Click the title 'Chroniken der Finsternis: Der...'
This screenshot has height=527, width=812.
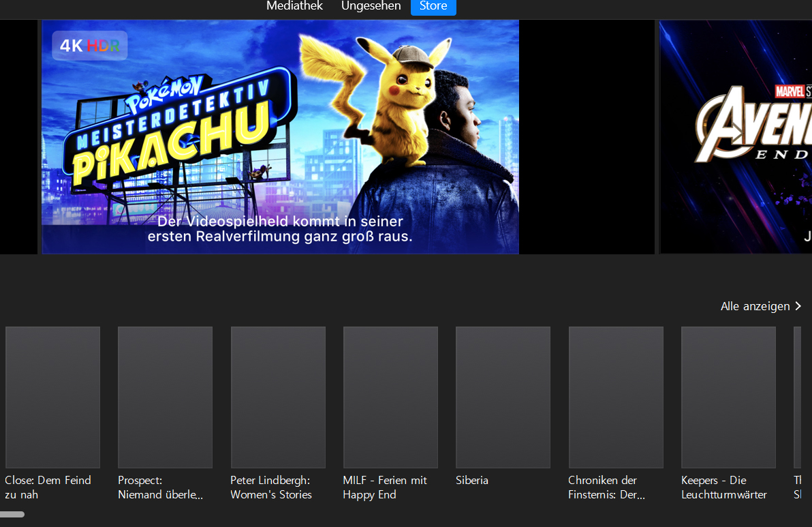pos(606,487)
